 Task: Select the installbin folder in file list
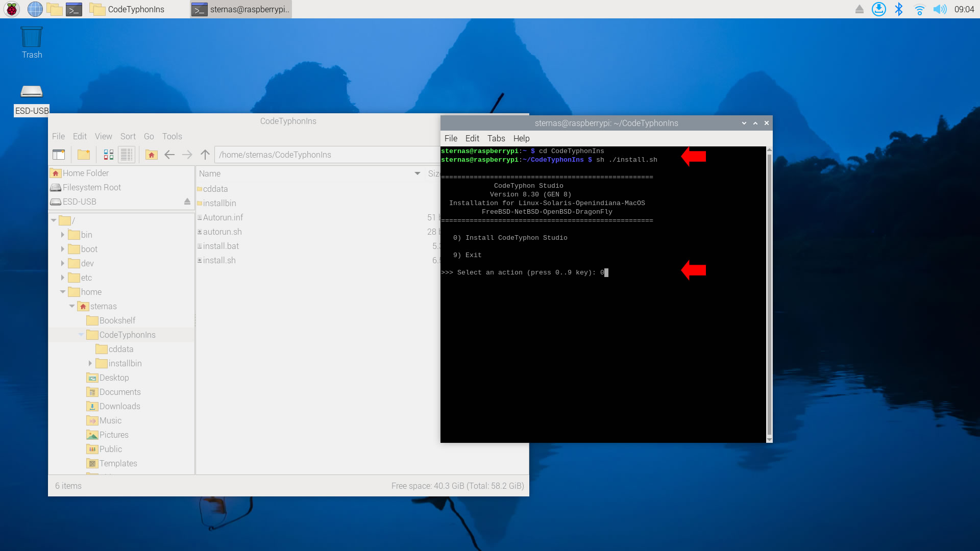point(216,203)
